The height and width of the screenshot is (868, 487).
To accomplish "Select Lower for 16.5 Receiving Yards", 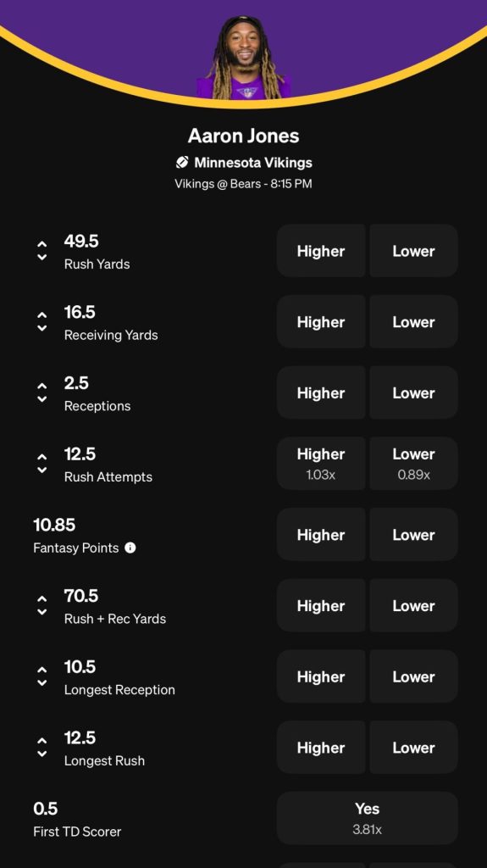I will 413,321.
